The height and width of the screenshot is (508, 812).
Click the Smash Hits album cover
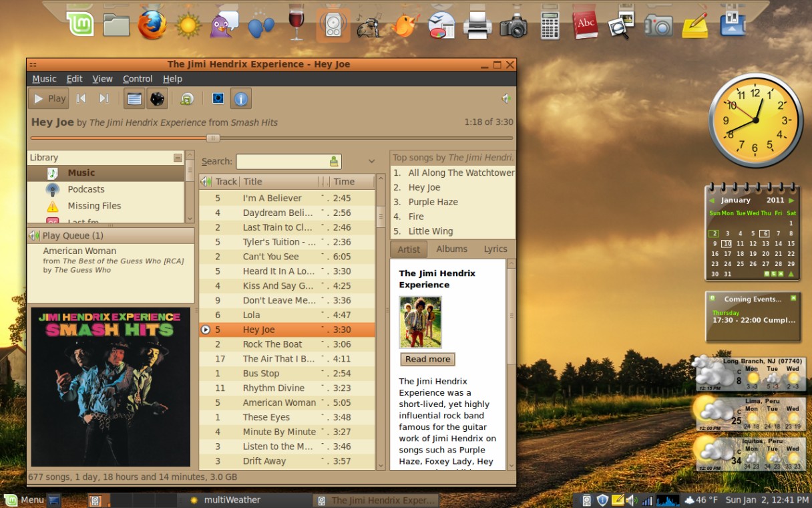point(111,387)
